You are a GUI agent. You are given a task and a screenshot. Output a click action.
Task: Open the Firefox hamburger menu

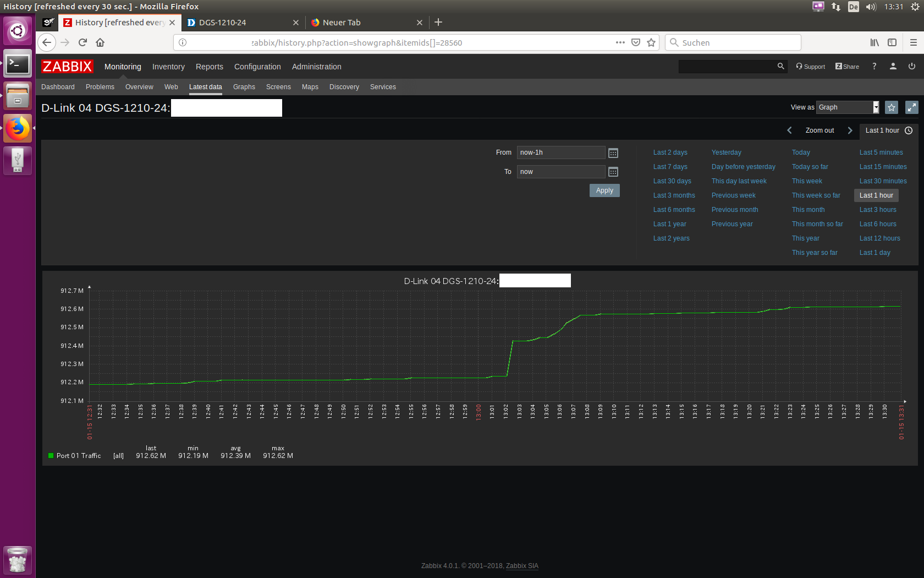(913, 42)
